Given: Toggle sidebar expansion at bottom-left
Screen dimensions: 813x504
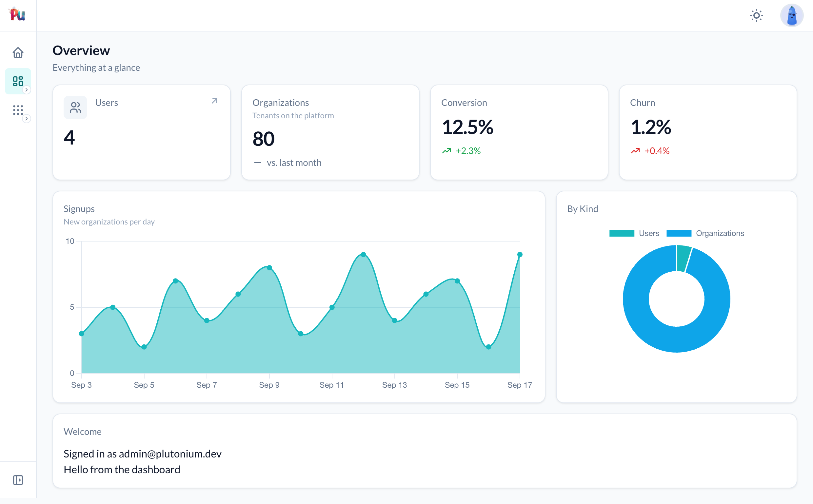Looking at the screenshot, I should (x=18, y=480).
